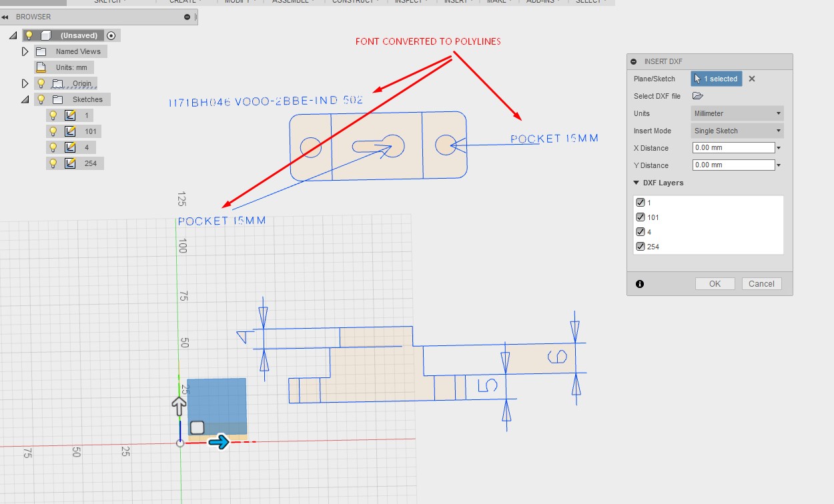The image size is (834, 504).
Task: Click the info icon in the Insert DXF dialog
Action: click(639, 283)
